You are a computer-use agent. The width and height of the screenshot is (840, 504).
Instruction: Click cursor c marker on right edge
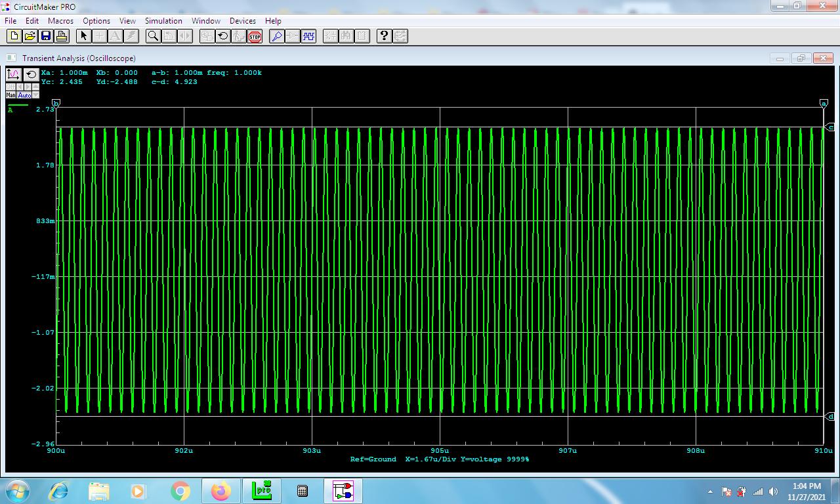[x=830, y=127]
